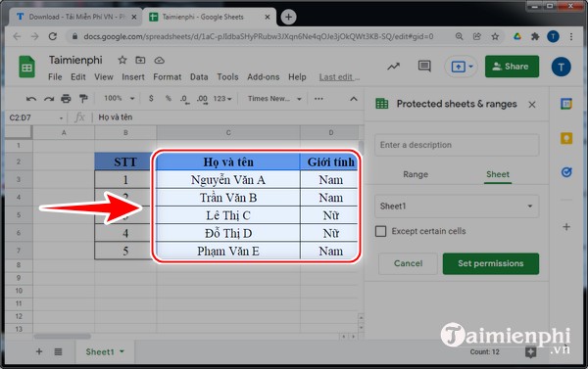Open the 123 number format dropdown

222,99
